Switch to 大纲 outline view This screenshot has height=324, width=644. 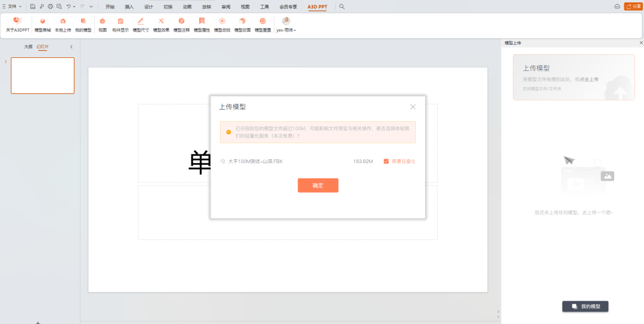click(x=28, y=47)
